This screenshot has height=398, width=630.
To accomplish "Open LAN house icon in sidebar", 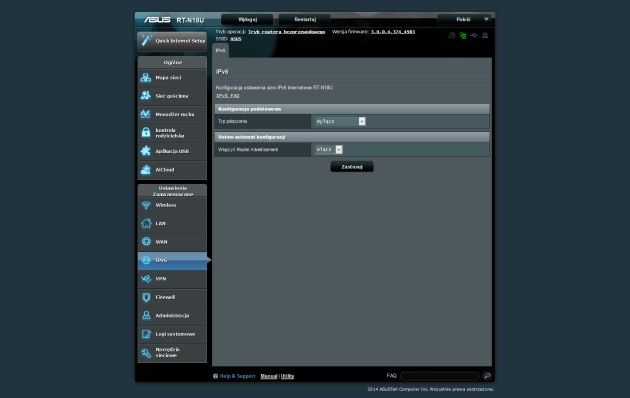I will (x=146, y=223).
